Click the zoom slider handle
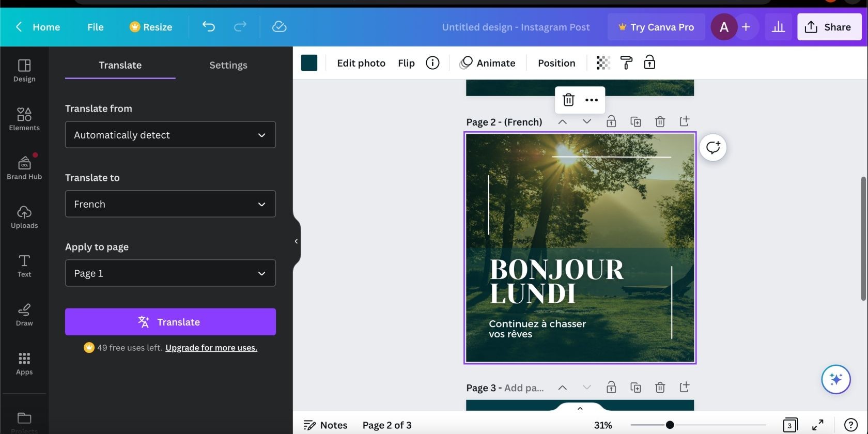This screenshot has width=868, height=434. tap(670, 425)
